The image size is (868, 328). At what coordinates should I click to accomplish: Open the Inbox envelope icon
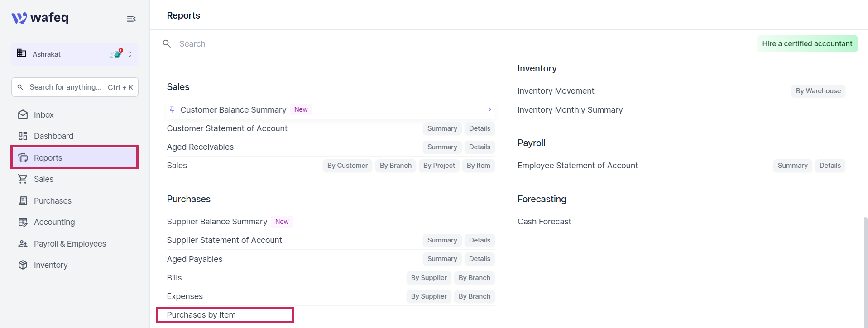[23, 115]
